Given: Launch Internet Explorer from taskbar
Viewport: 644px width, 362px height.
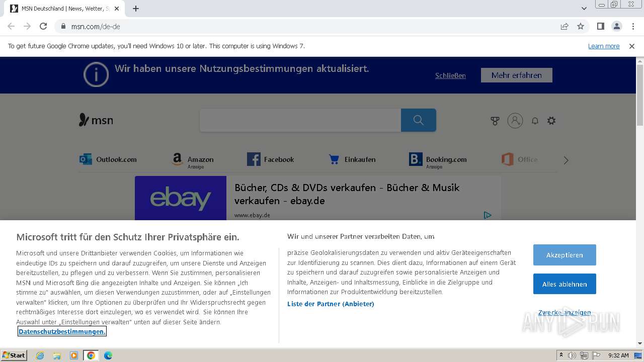Looking at the screenshot, I should coord(40,355).
